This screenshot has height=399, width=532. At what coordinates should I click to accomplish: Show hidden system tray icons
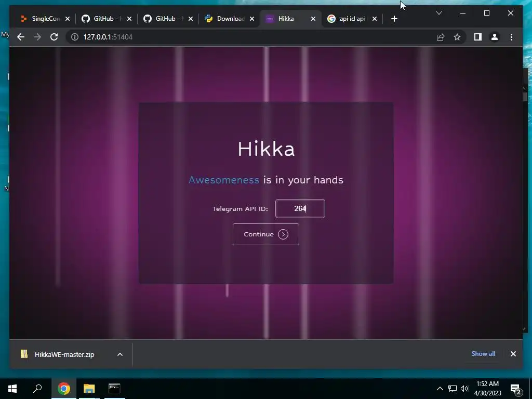pyautogui.click(x=440, y=389)
